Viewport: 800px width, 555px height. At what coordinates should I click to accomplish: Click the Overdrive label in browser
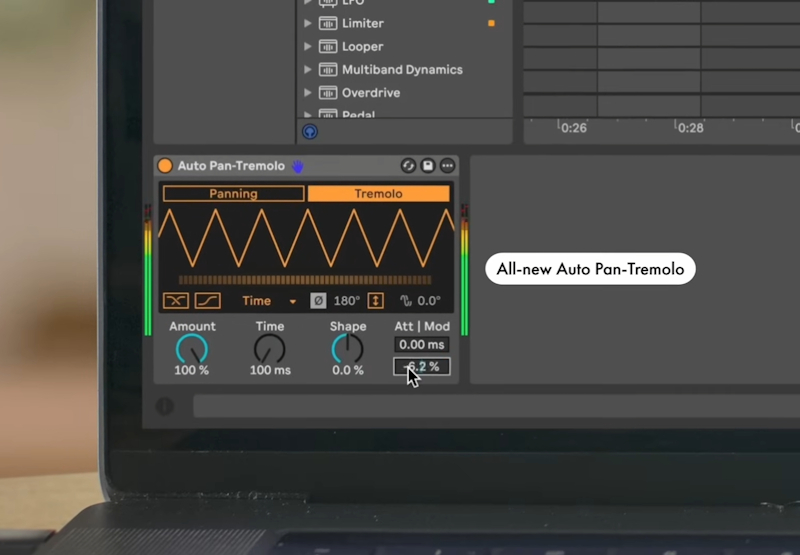[x=371, y=93]
